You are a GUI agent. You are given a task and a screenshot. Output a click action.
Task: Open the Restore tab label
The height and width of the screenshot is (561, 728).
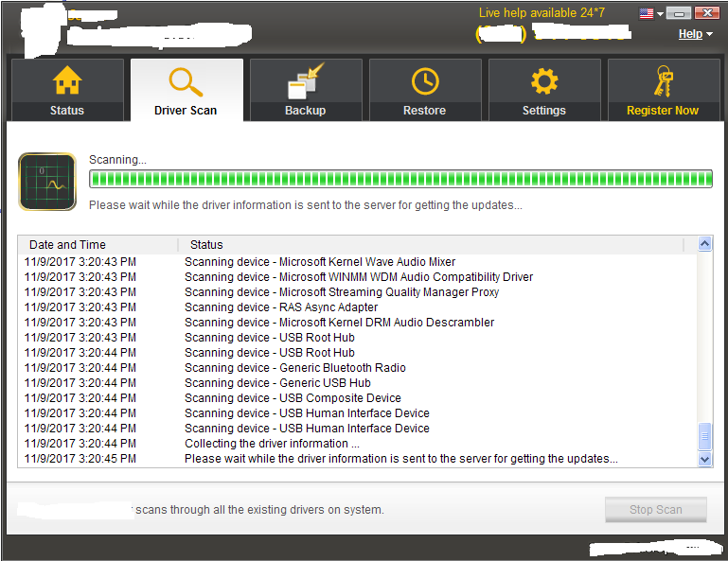[x=425, y=111]
